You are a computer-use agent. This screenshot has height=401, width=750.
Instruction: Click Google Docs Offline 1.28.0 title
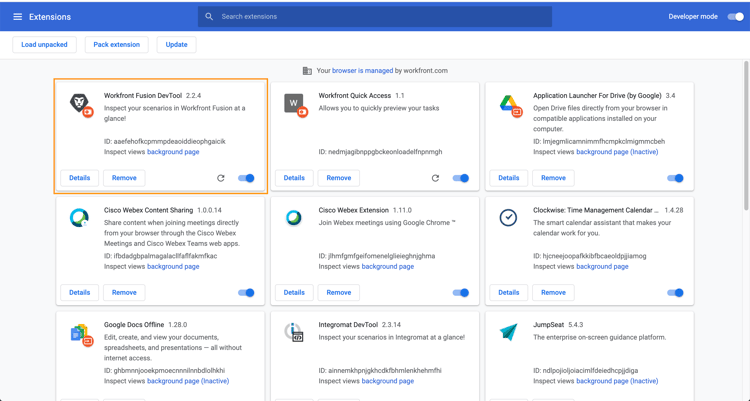pos(145,325)
